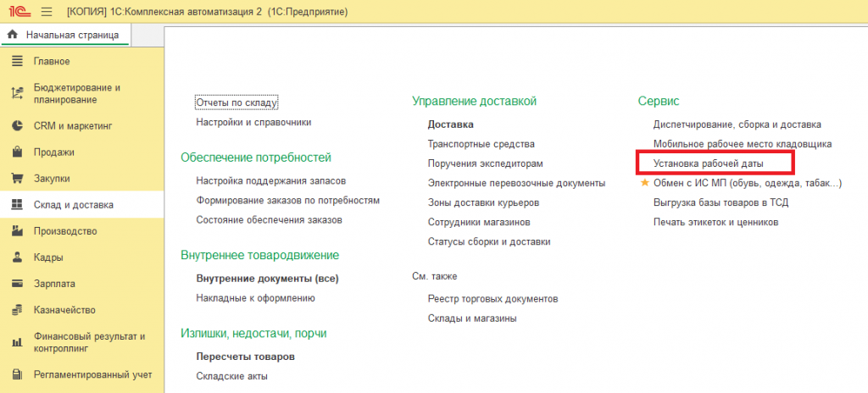Viewport: 868px width, 393px height.
Task: Open the Доставка link
Action: (451, 125)
